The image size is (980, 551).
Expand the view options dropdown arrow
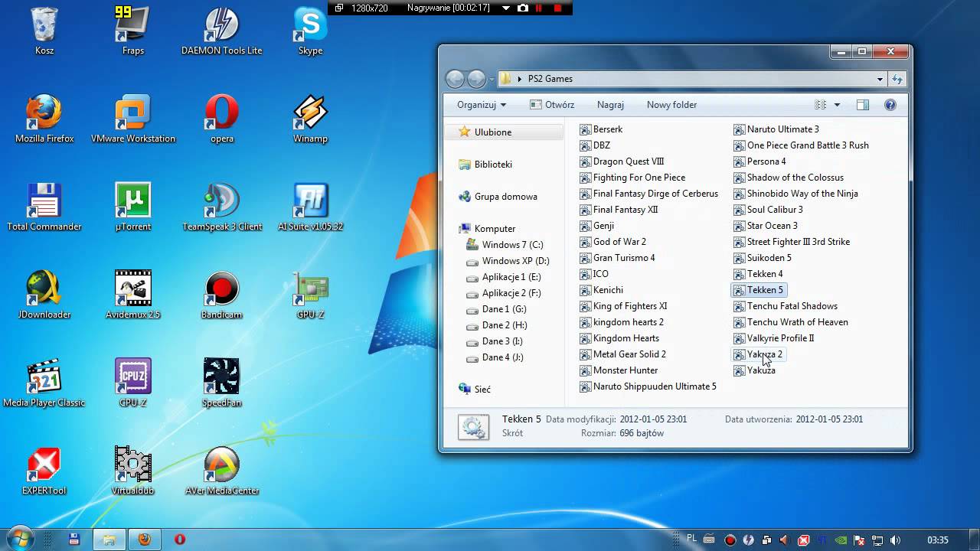coord(837,105)
